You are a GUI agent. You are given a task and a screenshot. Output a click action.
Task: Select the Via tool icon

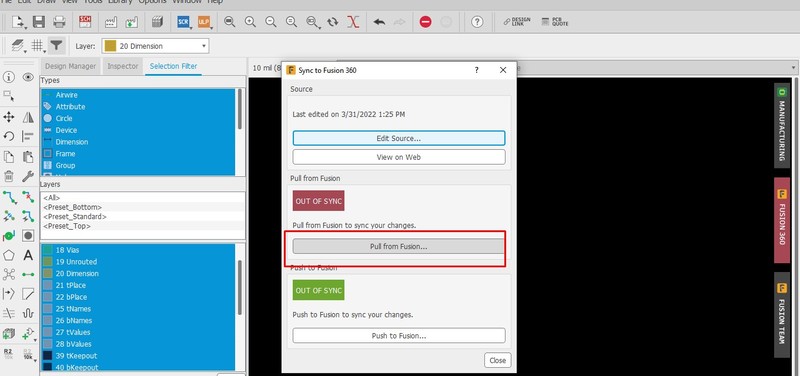point(28,236)
